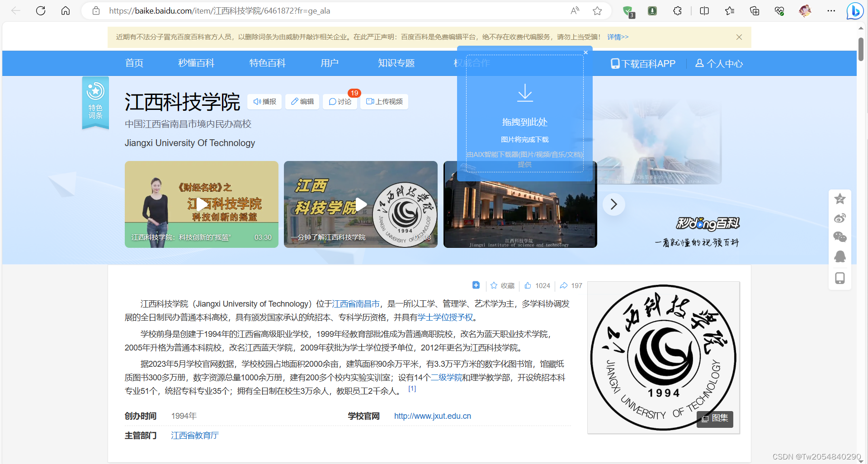Close the drag-to-download overlay
The image size is (868, 464).
(585, 52)
